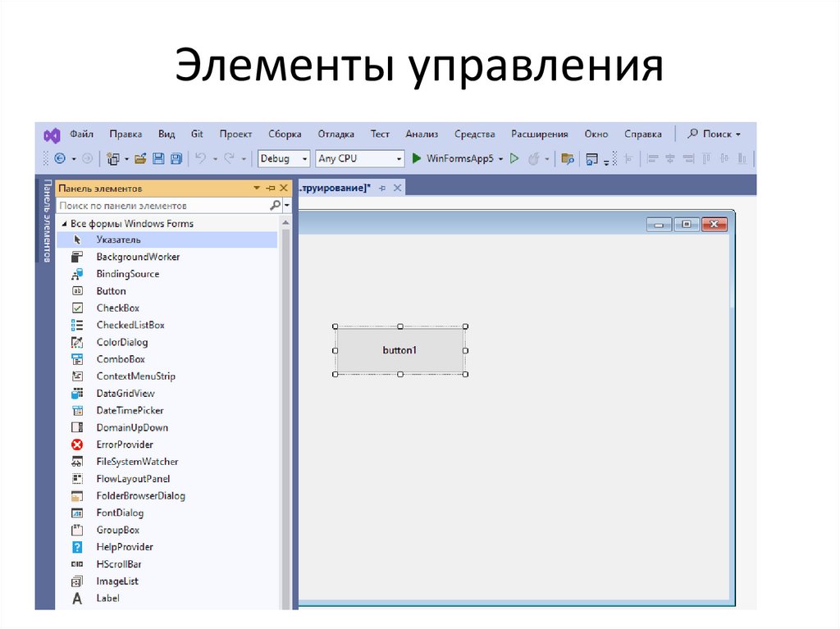Image resolution: width=840 pixels, height=629 pixels.
Task: Click the navigate backward arrow icon
Action: click(60, 158)
